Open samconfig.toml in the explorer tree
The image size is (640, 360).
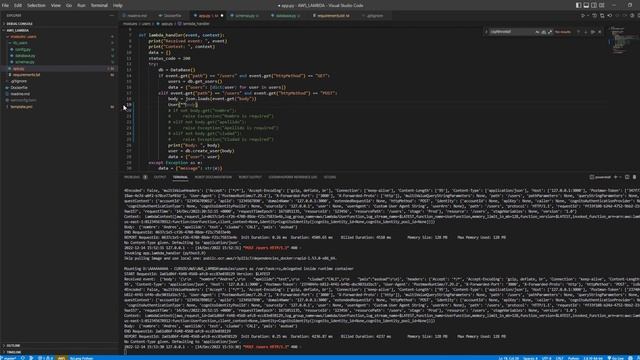tap(59, 100)
